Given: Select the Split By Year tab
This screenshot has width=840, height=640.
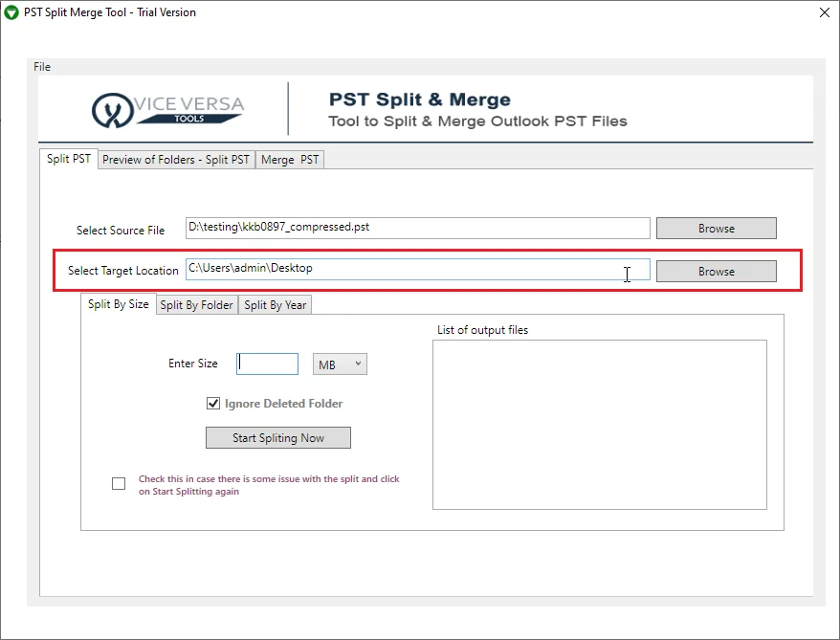Looking at the screenshot, I should coord(275,305).
